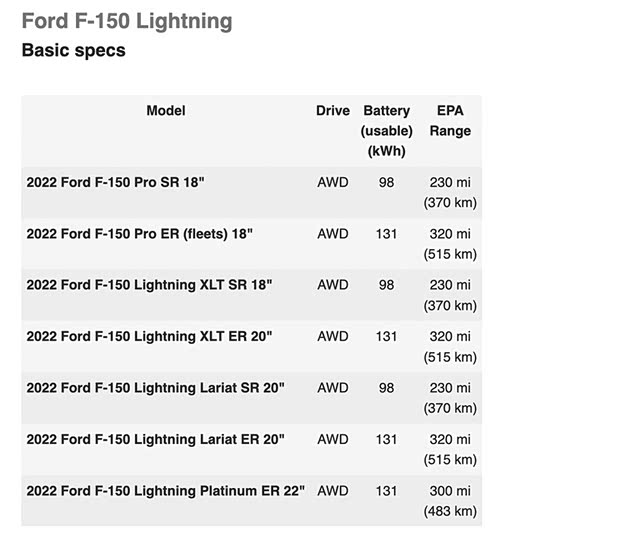The image size is (620, 547).
Task: Select the F-150 Lightning Lariat ER 20" model
Action: click(155, 439)
